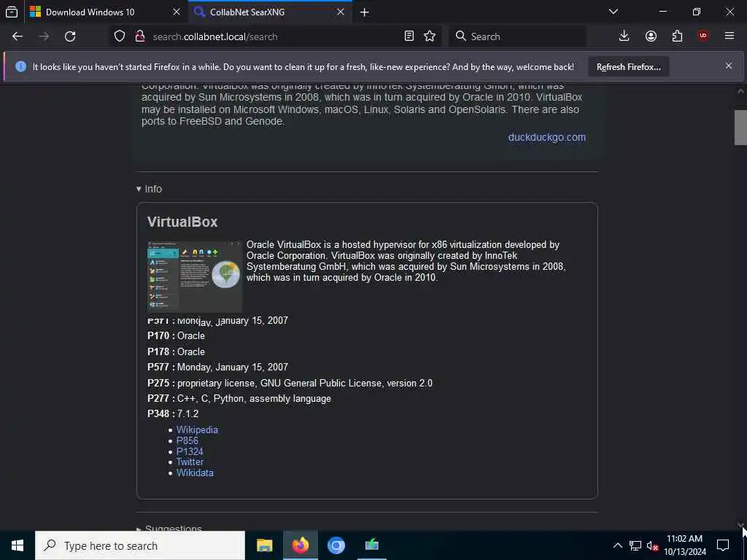Viewport: 747px width, 560px height.
Task: Click Firefox icon in taskbar
Action: 301,545
